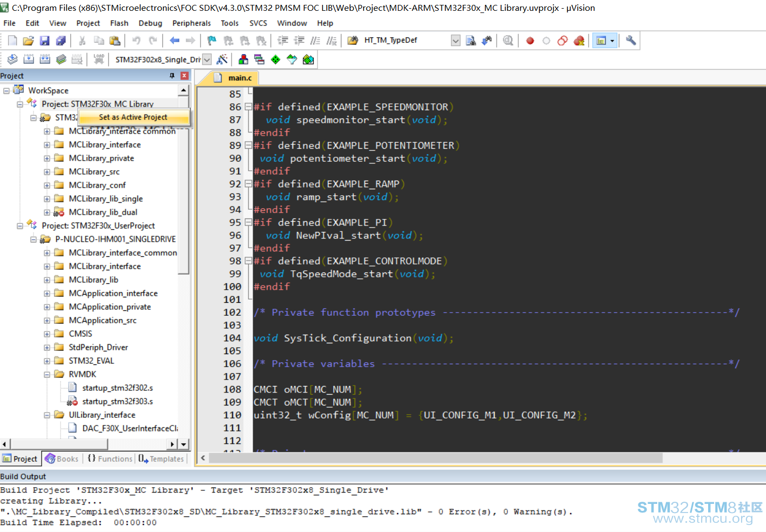Fold the EXAMPLE_POTENTIOMETER #if block on line 89

[x=248, y=145]
